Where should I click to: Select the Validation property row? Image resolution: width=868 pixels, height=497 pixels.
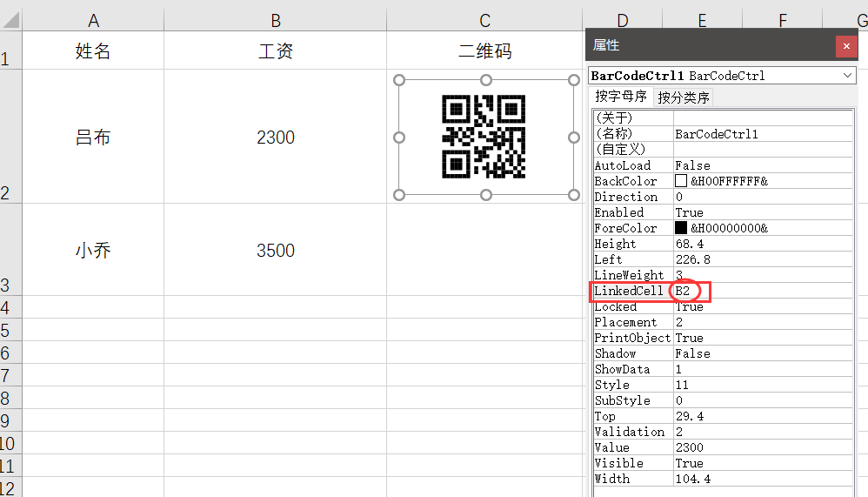coord(723,432)
